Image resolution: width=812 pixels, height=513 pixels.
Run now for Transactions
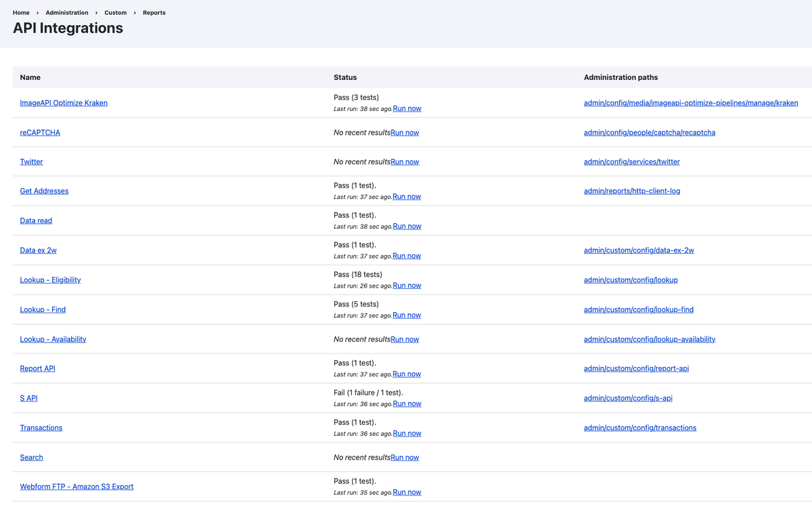[407, 434]
